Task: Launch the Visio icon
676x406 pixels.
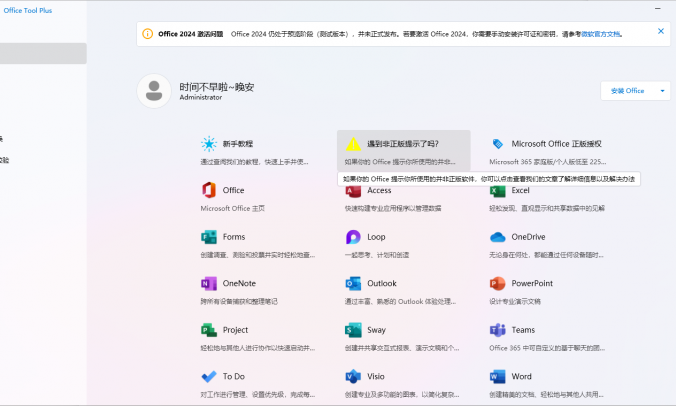Action: 353,376
